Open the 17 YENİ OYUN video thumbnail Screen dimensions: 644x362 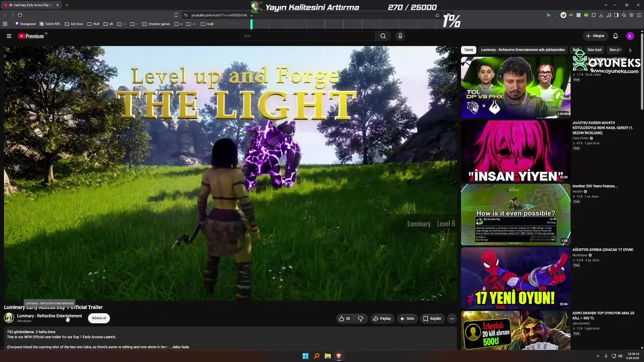(516, 278)
